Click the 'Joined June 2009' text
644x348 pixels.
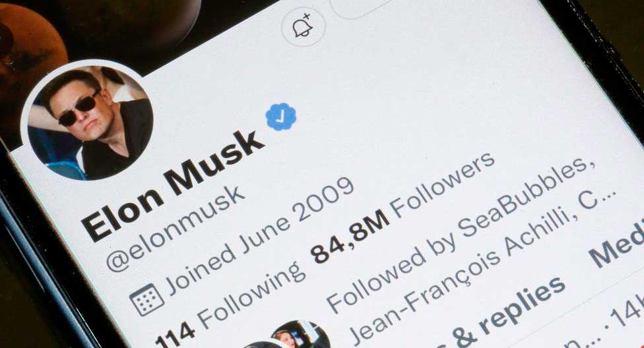click(259, 237)
